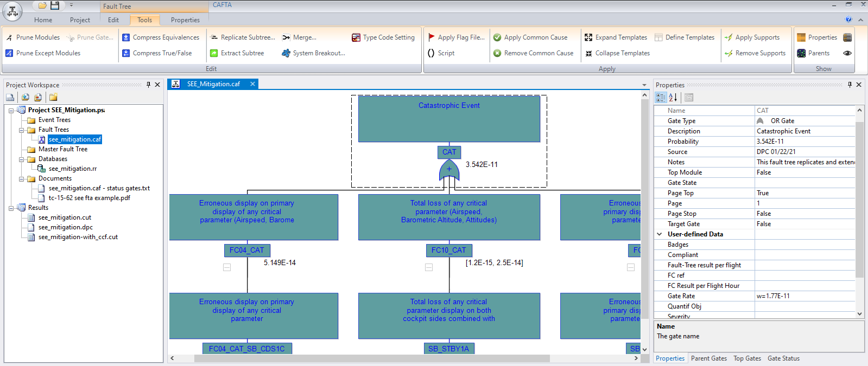Click Expand Templates

point(616,37)
